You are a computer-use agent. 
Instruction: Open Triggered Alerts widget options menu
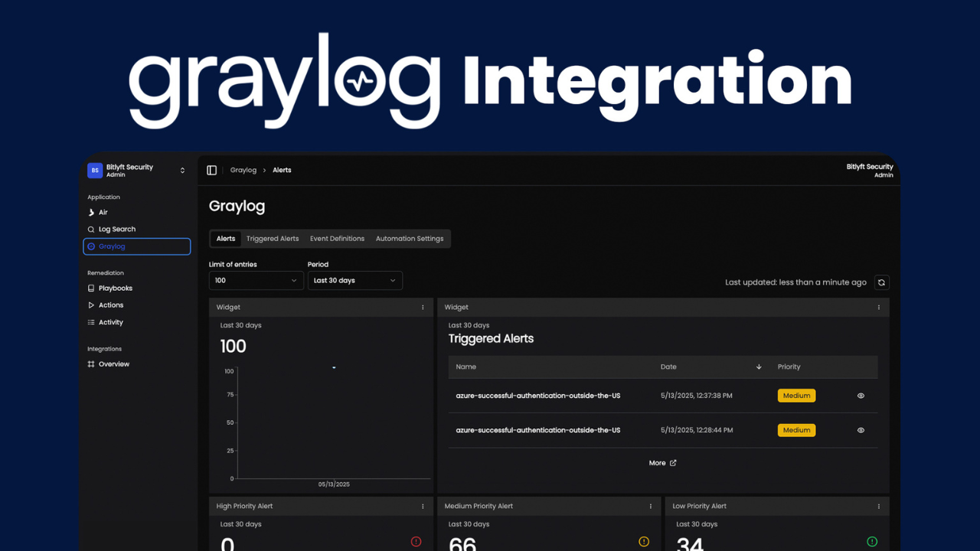[879, 307]
